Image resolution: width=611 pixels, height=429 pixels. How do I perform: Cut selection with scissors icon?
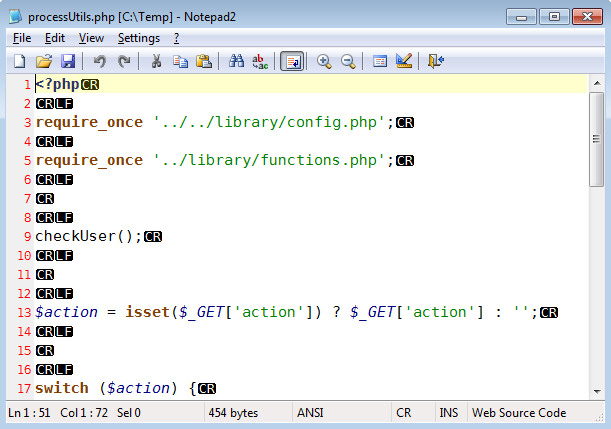(x=156, y=61)
